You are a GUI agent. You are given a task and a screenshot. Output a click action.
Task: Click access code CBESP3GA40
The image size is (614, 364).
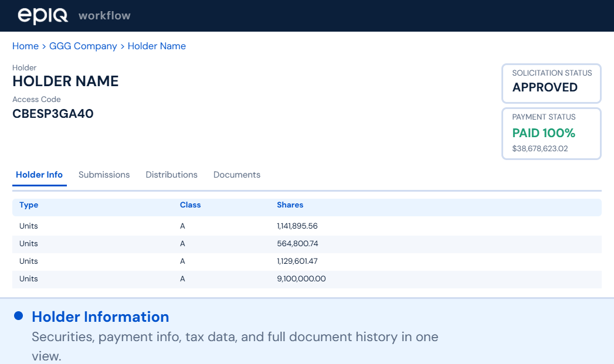click(x=53, y=114)
